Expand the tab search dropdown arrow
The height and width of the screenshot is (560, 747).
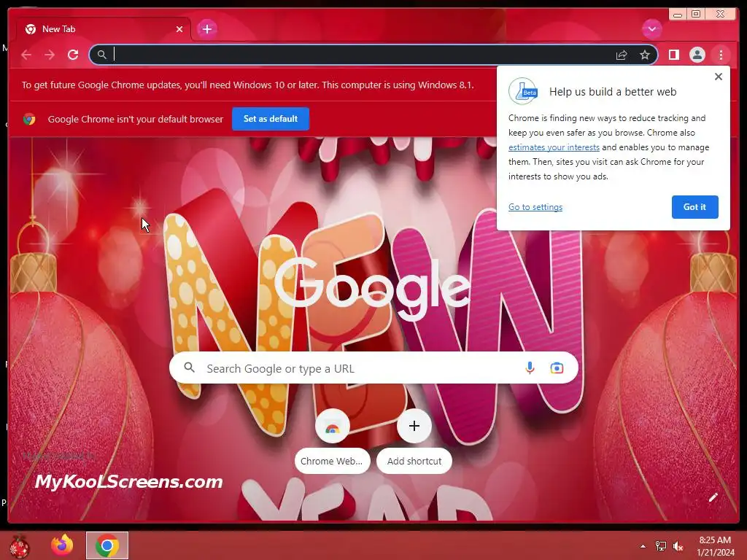click(651, 29)
